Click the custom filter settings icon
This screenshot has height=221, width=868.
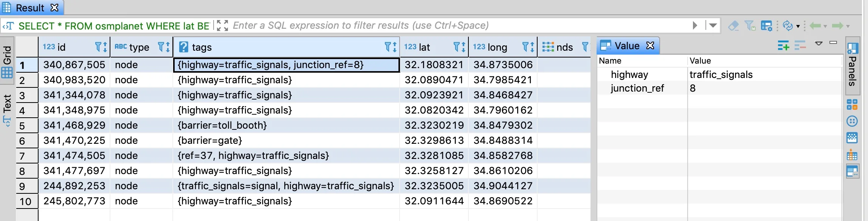[x=766, y=26]
